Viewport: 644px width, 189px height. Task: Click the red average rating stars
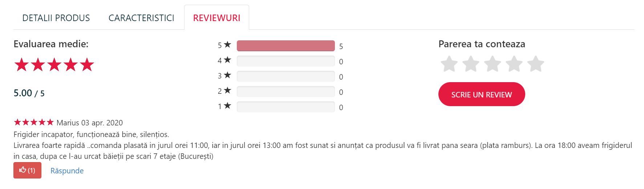click(x=54, y=65)
